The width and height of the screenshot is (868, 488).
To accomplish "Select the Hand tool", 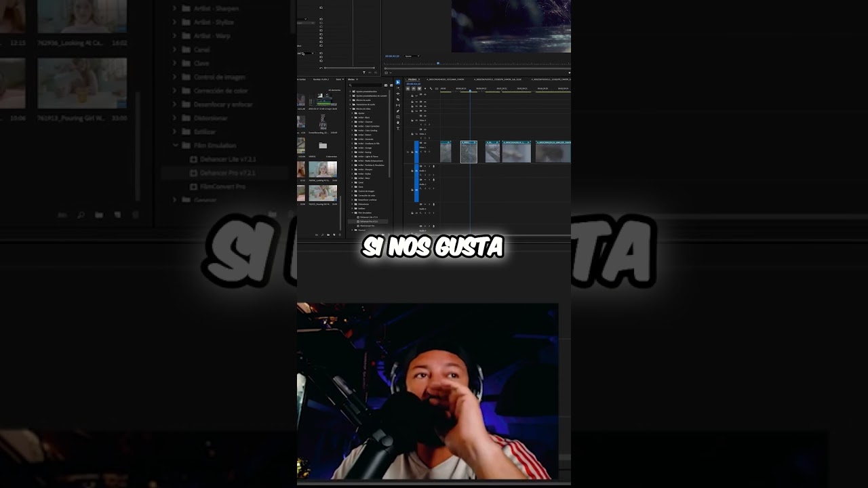I will pyautogui.click(x=398, y=123).
